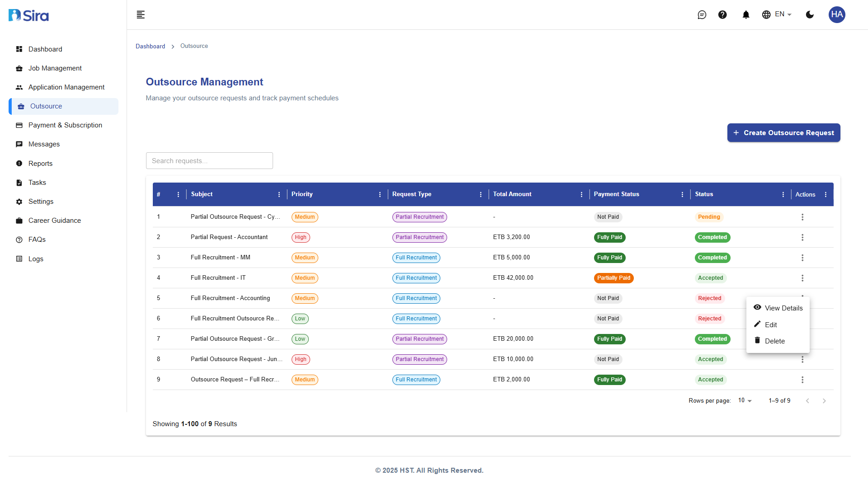Click the Create Outsource Request button
The width and height of the screenshot is (868, 484).
click(x=783, y=133)
